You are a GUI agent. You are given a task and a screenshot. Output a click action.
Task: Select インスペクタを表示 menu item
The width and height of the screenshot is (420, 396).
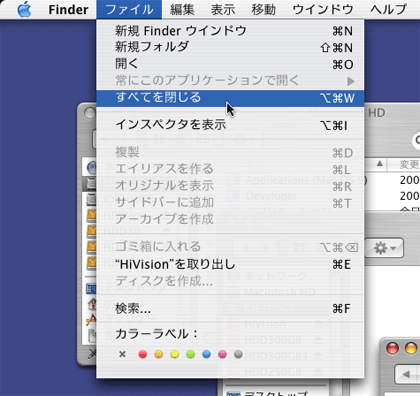point(230,125)
